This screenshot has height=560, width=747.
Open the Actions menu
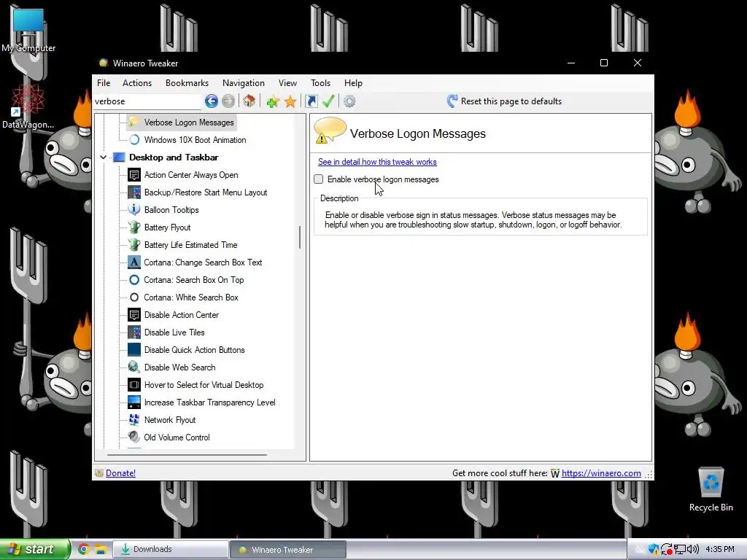pos(137,83)
